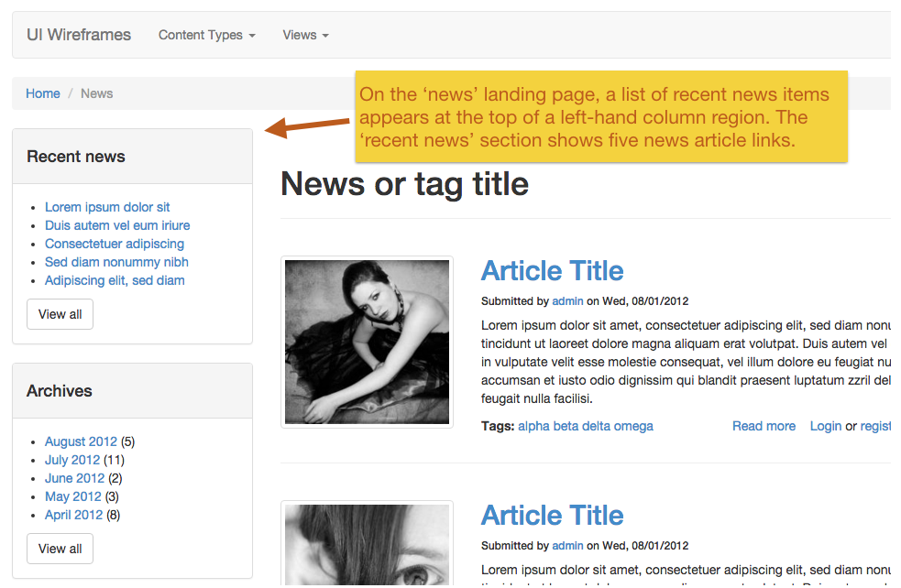Open the Consectetuer adipiscing news link
The image size is (901, 588).
click(x=115, y=244)
